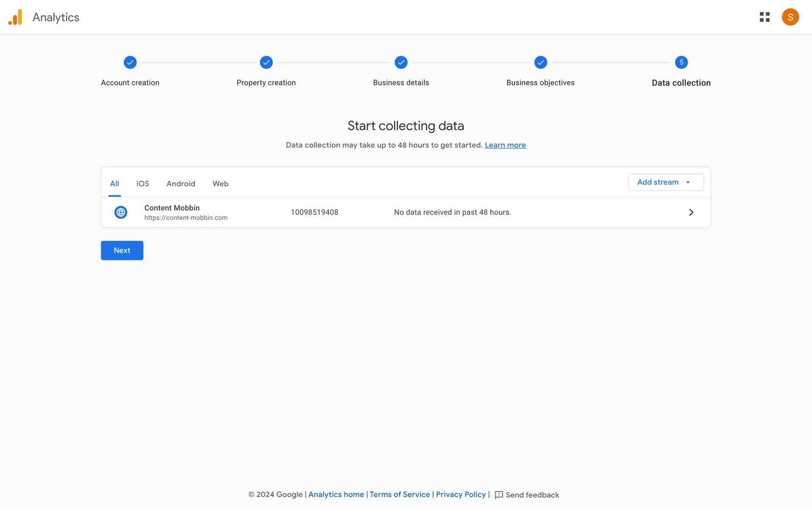Open the Learn more link

505,145
